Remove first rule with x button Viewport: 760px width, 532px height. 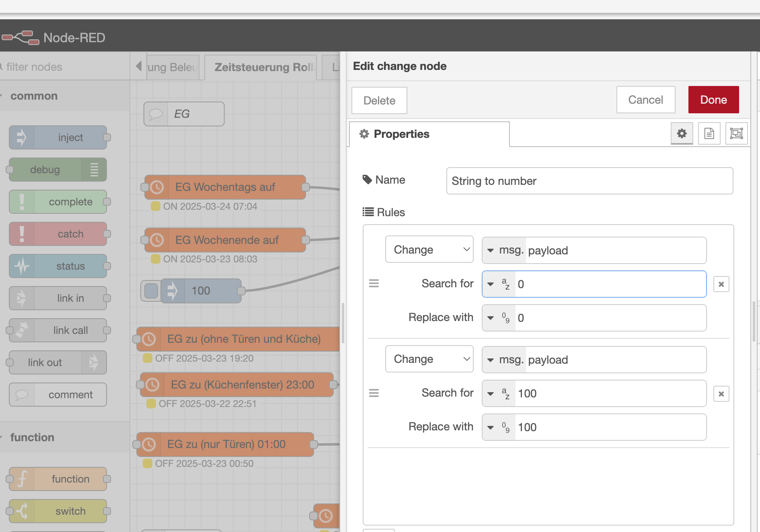721,284
